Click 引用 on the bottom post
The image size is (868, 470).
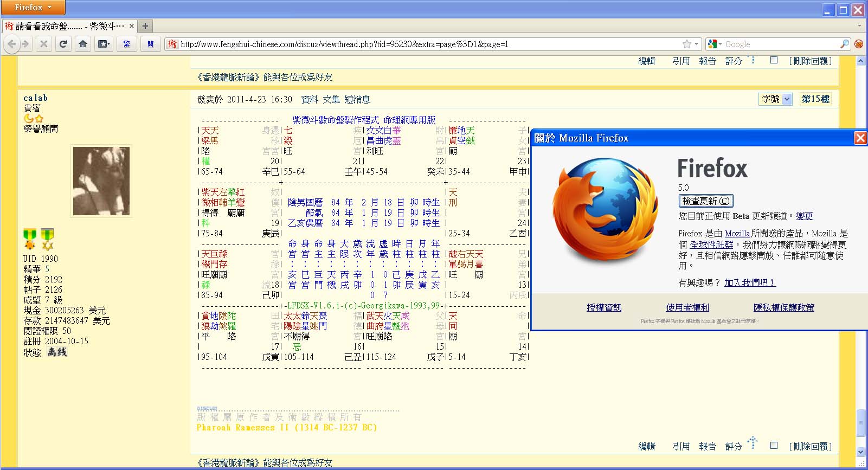click(x=681, y=446)
